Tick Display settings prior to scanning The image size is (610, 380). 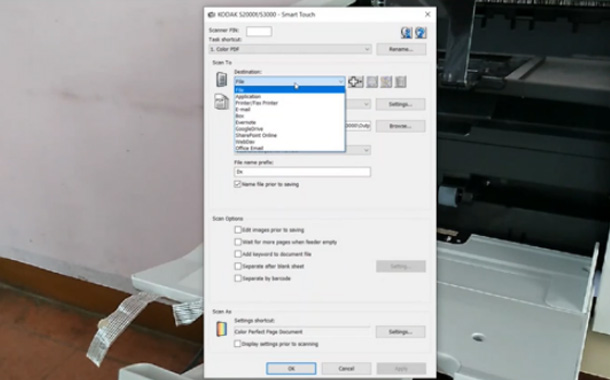coord(238,344)
